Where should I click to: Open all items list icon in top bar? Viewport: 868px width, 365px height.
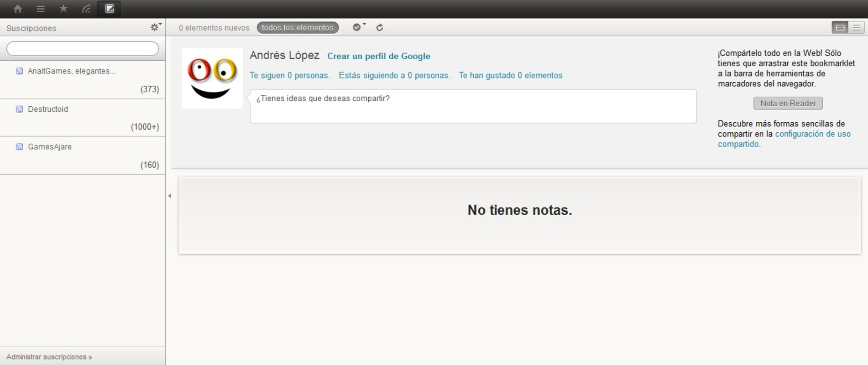(41, 9)
